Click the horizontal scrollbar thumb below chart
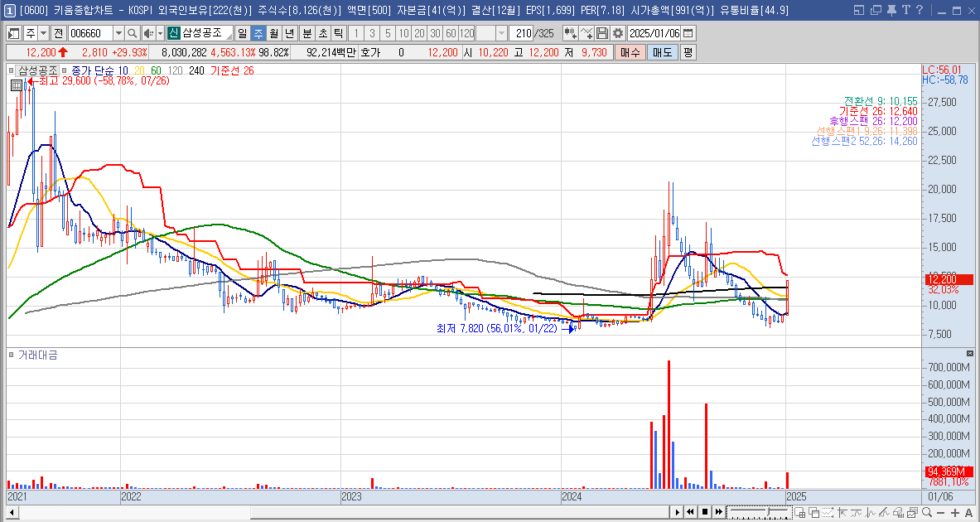Image resolution: width=980 pixels, height=522 pixels. (461, 513)
